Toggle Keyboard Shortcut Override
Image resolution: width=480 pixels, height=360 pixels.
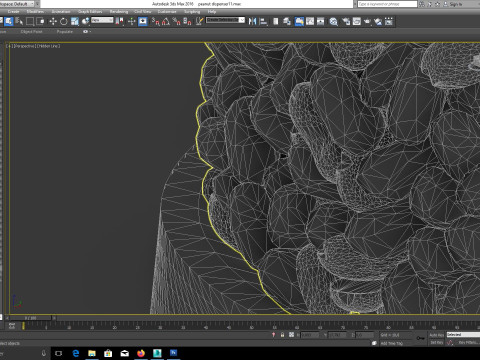point(143,22)
